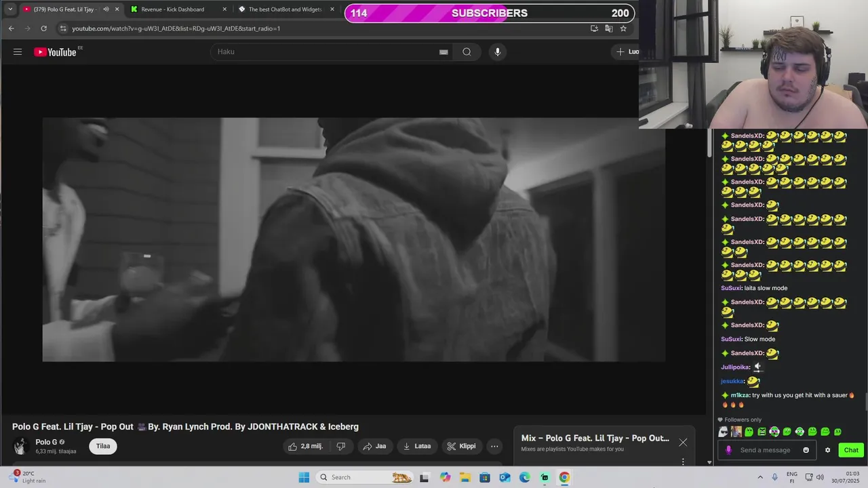This screenshot has height=488, width=868.
Task: Open the Polo G channel avatar
Action: pos(21,446)
